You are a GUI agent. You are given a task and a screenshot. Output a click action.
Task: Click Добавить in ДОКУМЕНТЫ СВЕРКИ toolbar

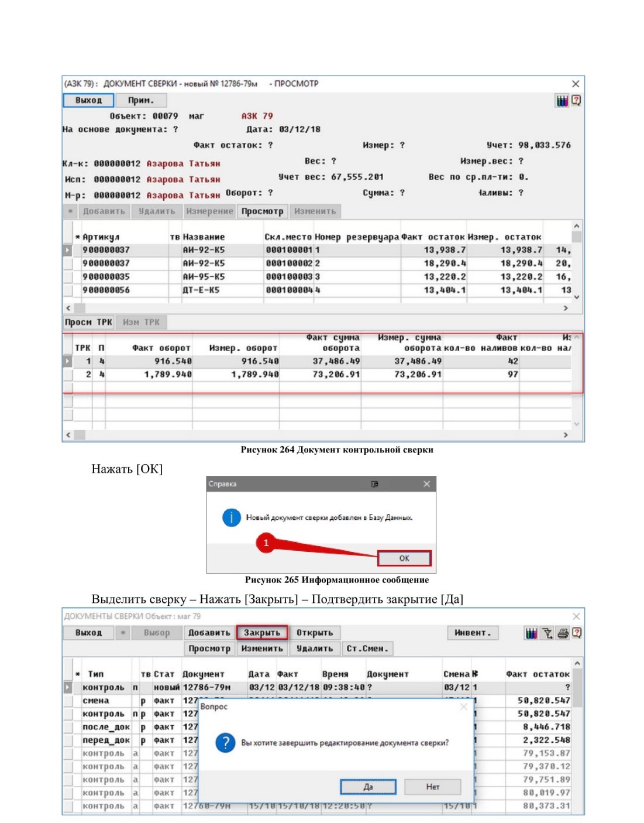coord(209,633)
